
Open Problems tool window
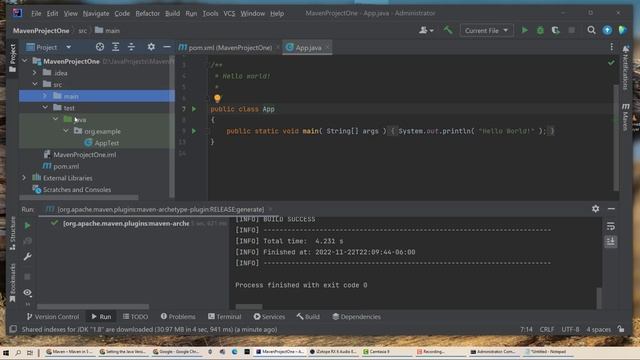tap(178, 317)
